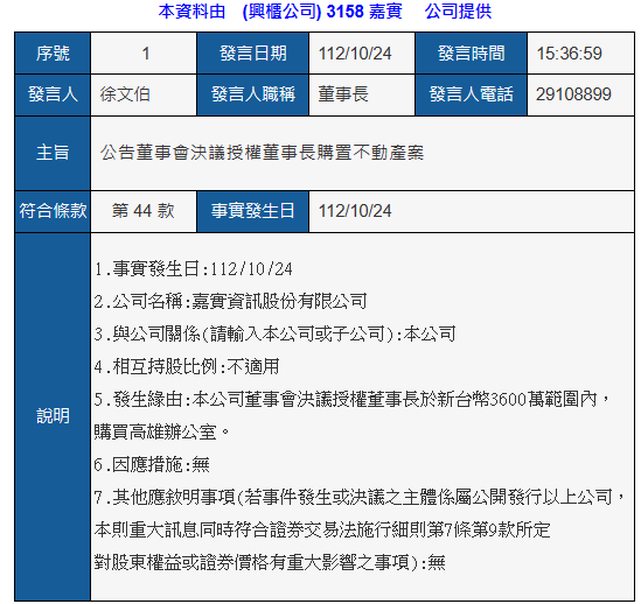
Task: Click the 發言人電話 label cell
Action: click(x=471, y=95)
